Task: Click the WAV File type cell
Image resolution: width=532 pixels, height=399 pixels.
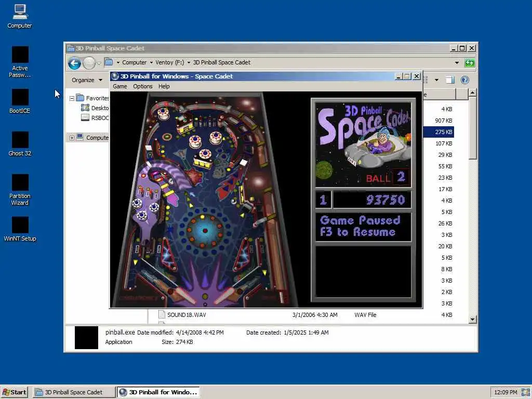Action: (365, 315)
